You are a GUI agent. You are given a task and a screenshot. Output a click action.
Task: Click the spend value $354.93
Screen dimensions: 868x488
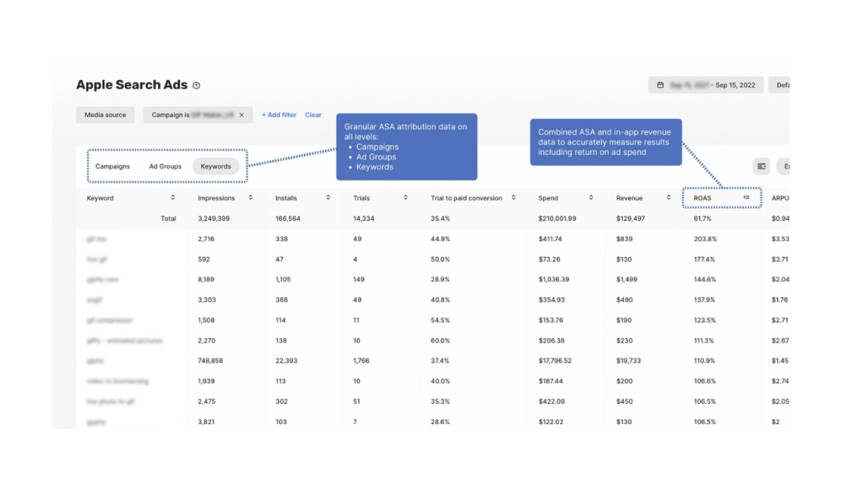tap(552, 300)
